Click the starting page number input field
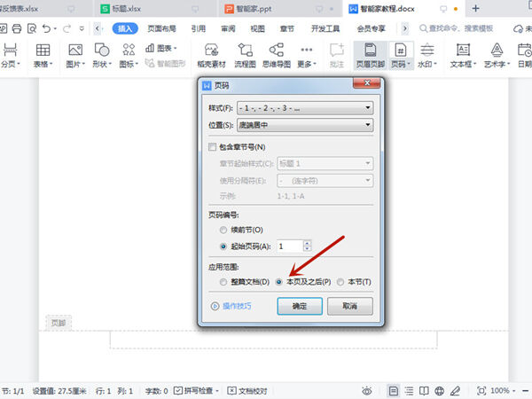This screenshot has height=399, width=532. [x=290, y=246]
